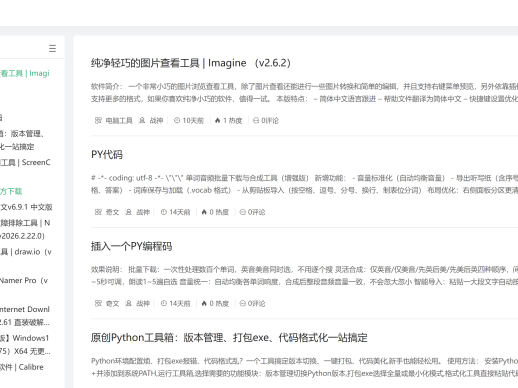The width and height of the screenshot is (518, 388).
Task: Click the clock icon beside 10天前
Action: [177, 120]
